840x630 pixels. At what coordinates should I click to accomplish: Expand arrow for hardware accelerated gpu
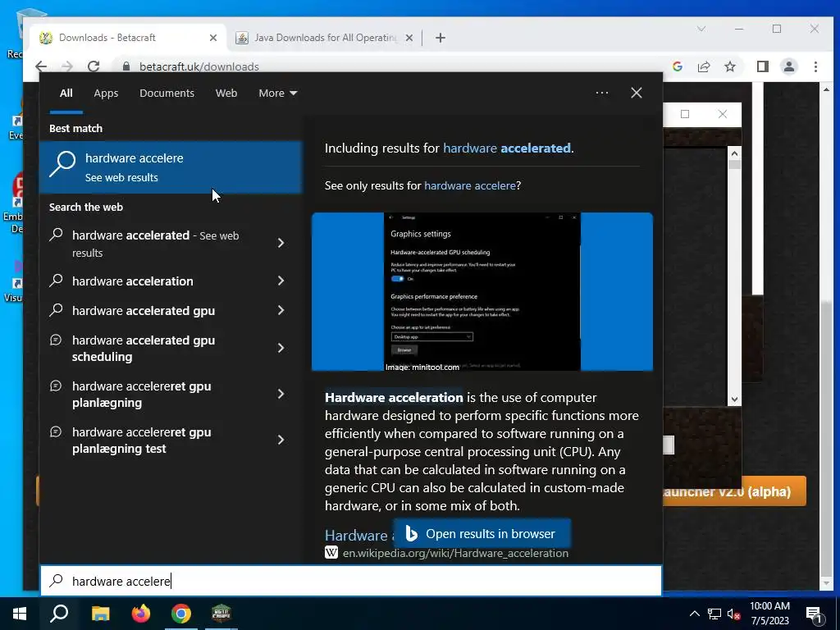(281, 310)
